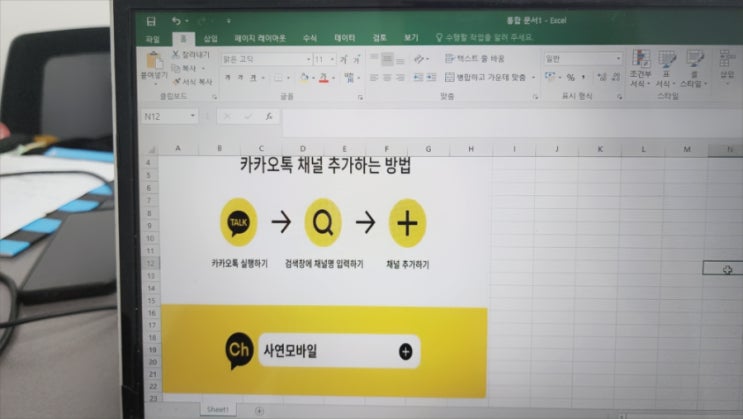Open Format as Table (표 서식)

pyautogui.click(x=665, y=69)
